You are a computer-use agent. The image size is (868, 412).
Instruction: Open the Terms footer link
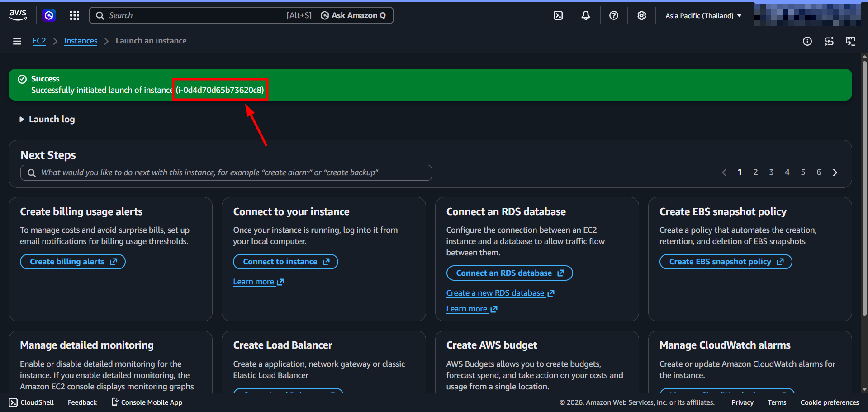(777, 402)
